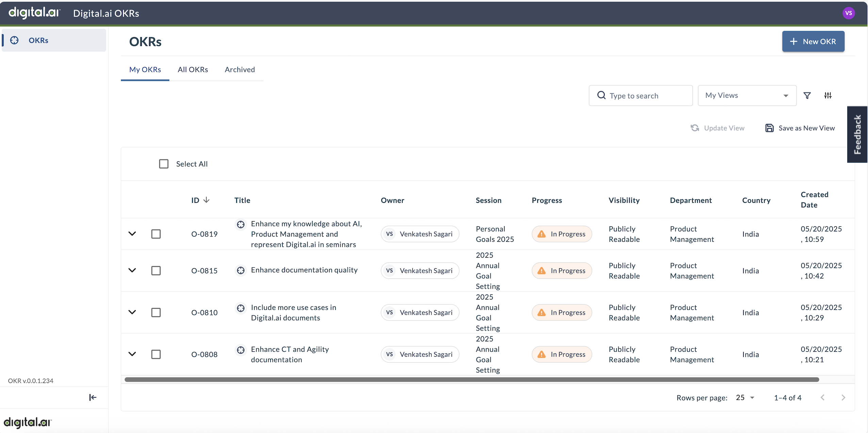Switch to My OKRs tab
Viewport: 868px width, 433px height.
tap(145, 70)
